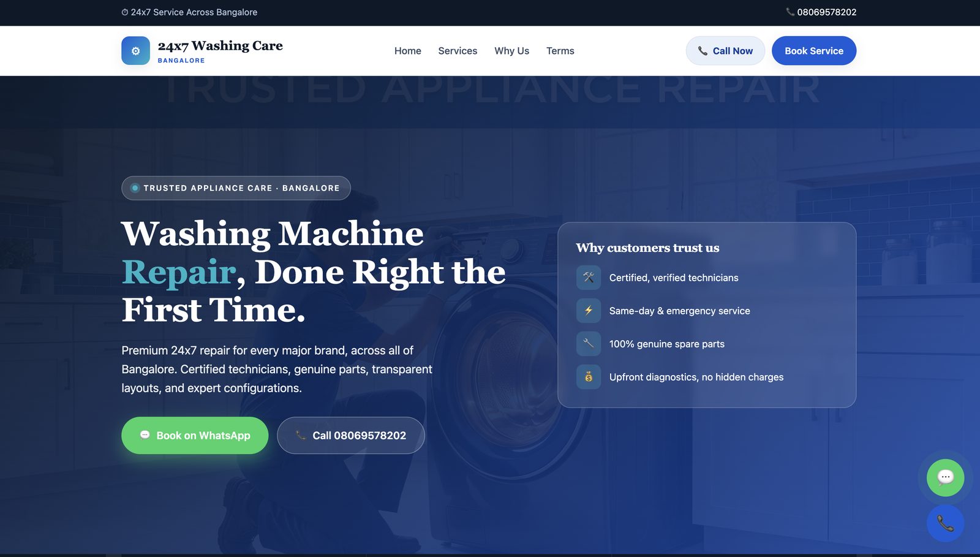Viewport: 980px width, 557px height.
Task: Click the teal word "Repair" in the headline
Action: coord(179,272)
